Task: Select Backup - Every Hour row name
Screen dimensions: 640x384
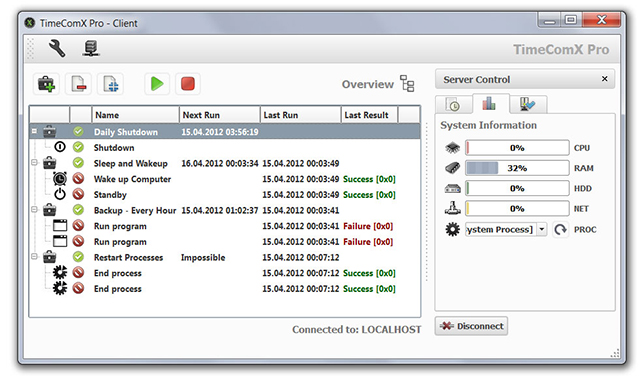Action: [x=135, y=210]
